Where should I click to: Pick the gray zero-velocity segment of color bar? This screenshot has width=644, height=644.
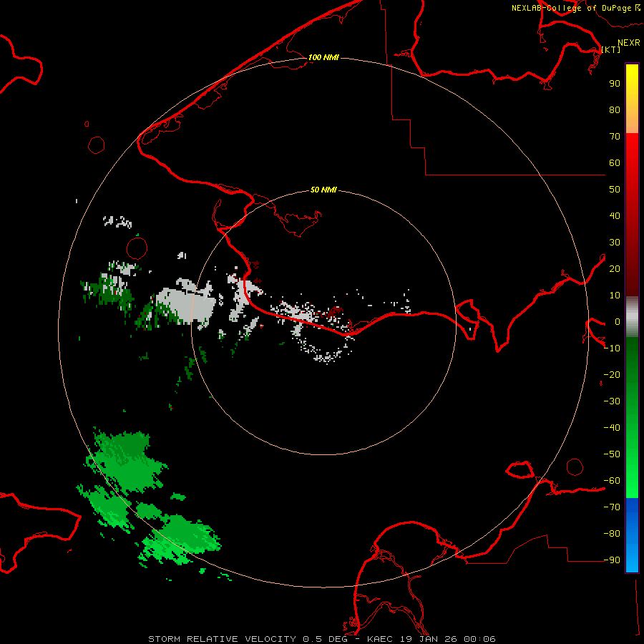click(x=632, y=317)
